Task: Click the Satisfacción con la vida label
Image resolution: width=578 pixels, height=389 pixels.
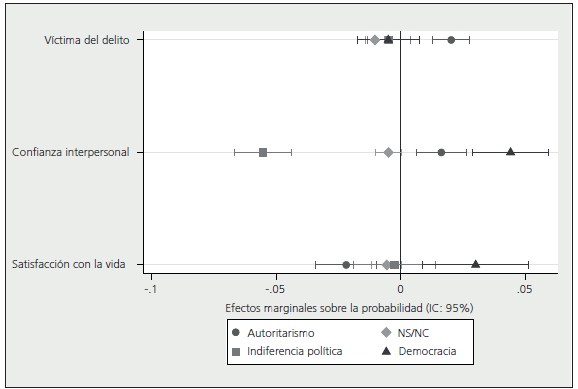Action: [69, 264]
